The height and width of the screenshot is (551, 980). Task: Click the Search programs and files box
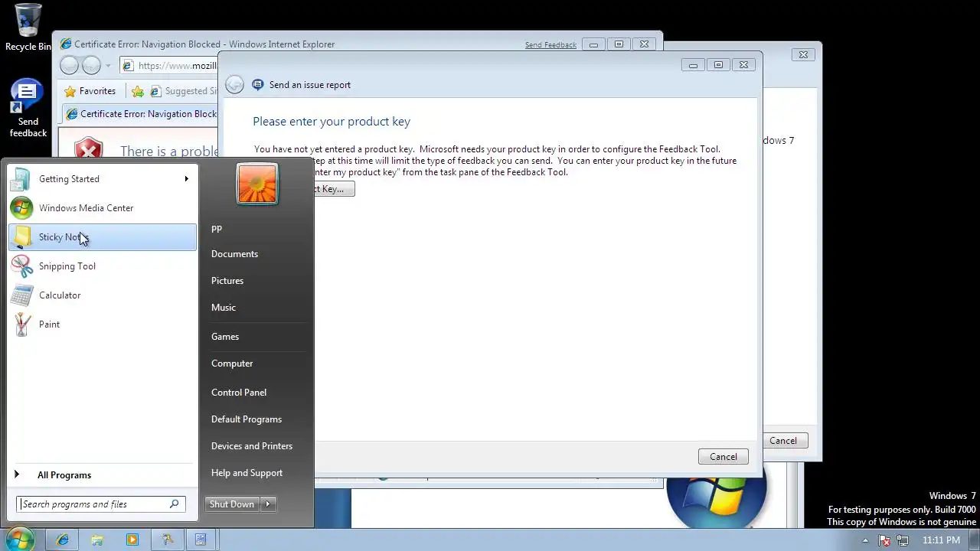[x=100, y=504]
